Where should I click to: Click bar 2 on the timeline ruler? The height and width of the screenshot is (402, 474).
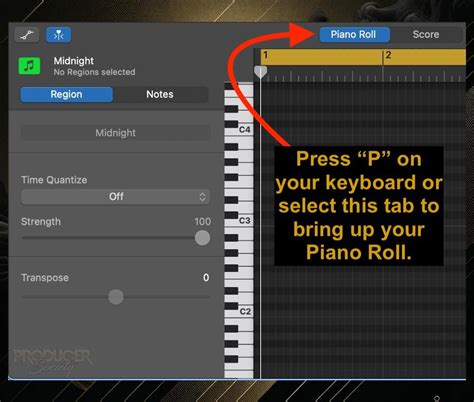[x=388, y=55]
